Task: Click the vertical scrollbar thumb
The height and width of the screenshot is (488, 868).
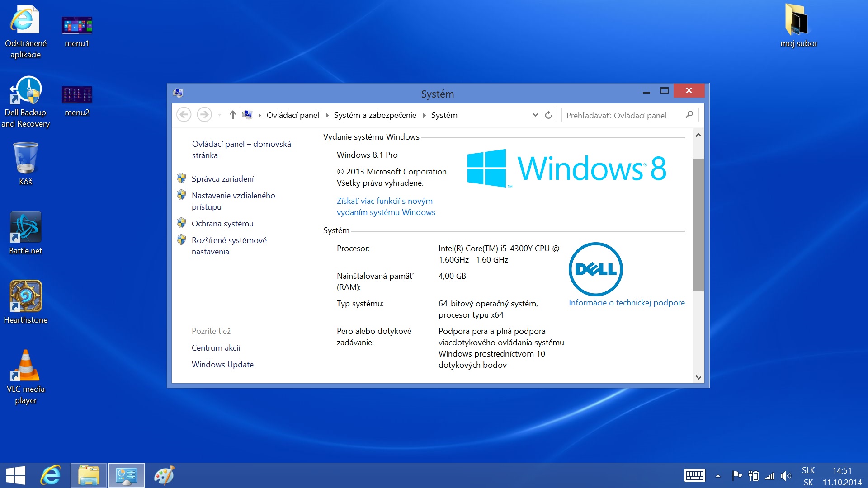Action: [x=698, y=225]
